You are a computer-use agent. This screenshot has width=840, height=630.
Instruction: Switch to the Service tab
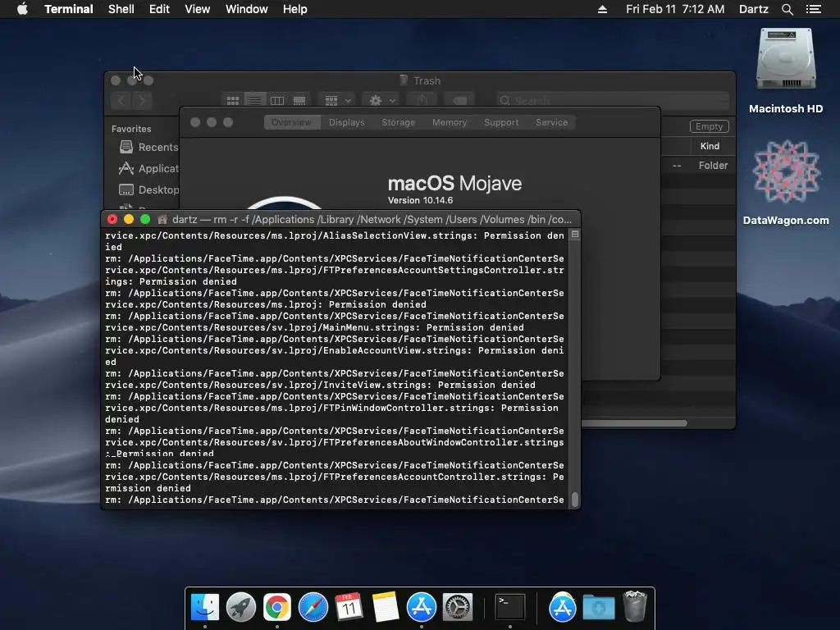pyautogui.click(x=551, y=122)
